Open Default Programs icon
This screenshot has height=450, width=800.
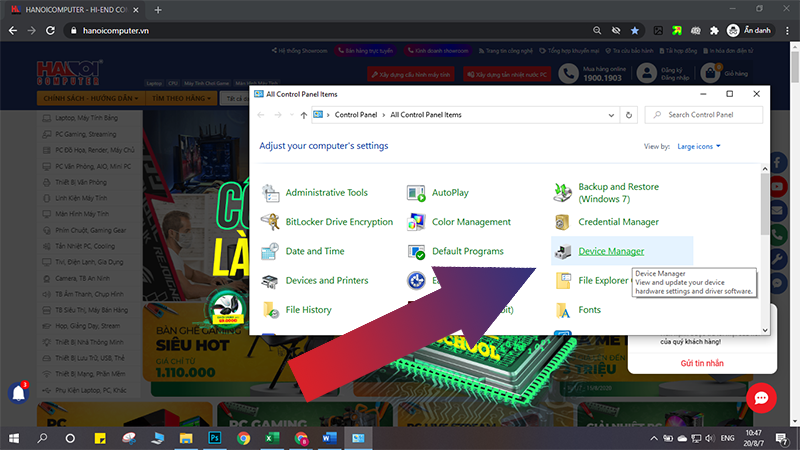[416, 251]
